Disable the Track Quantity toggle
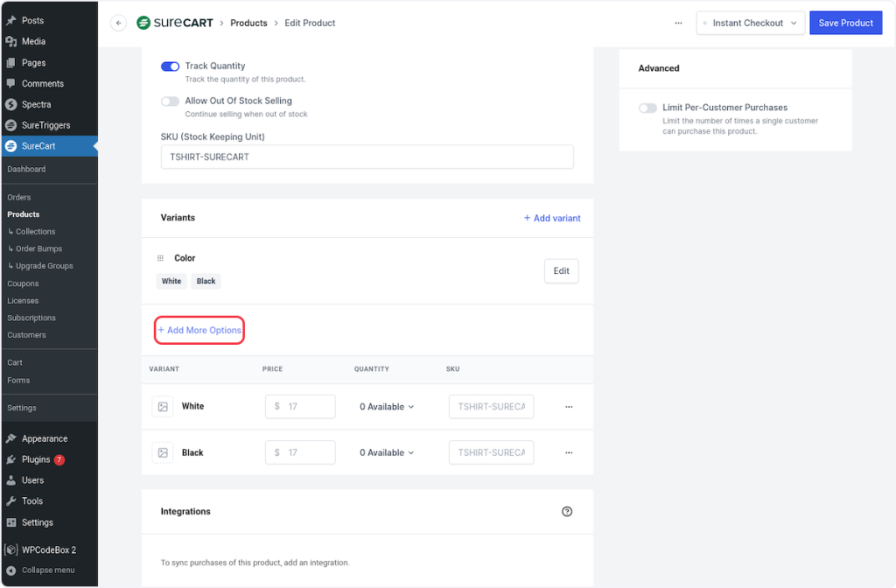Viewport: 896px width, 588px height. click(x=170, y=66)
